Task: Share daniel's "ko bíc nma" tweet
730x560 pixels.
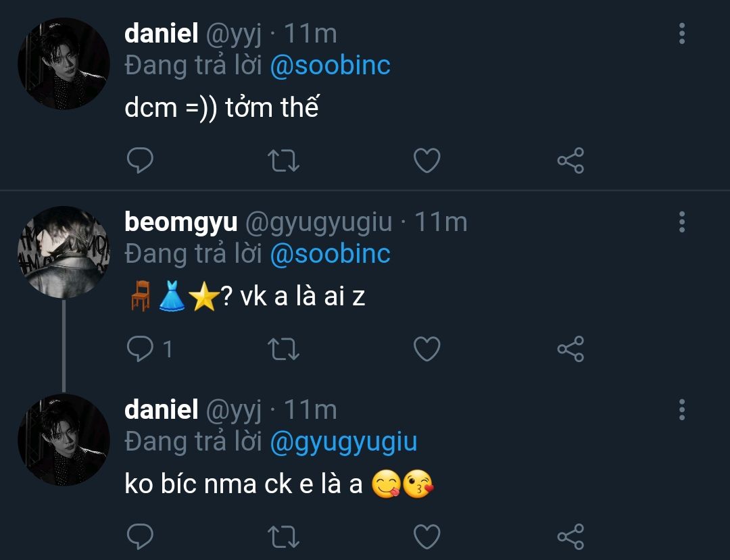Action: click(x=570, y=537)
